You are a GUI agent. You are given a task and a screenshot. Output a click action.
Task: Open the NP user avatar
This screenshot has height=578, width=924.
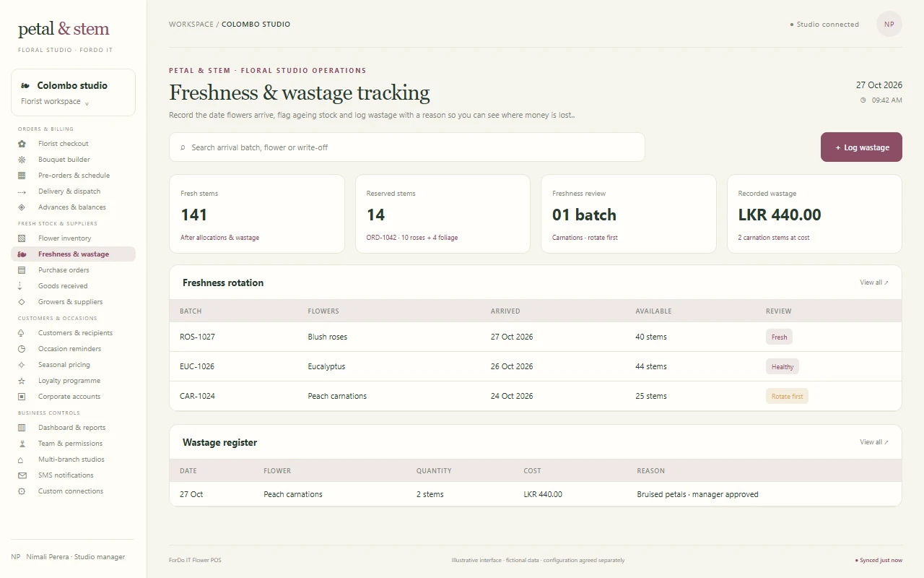tap(889, 25)
